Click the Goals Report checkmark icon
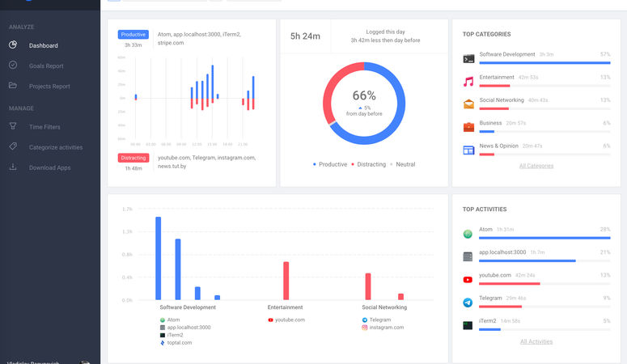Viewport: 627px width, 364px height. (13, 65)
